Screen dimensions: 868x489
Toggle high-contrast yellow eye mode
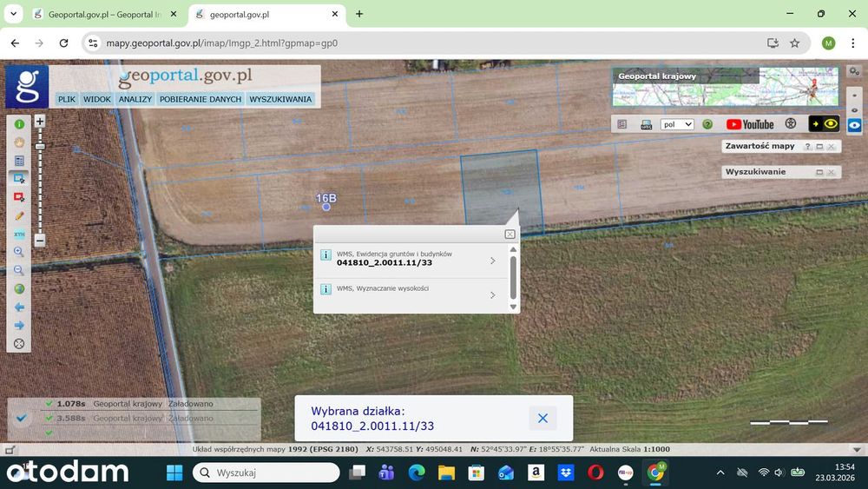coord(824,123)
